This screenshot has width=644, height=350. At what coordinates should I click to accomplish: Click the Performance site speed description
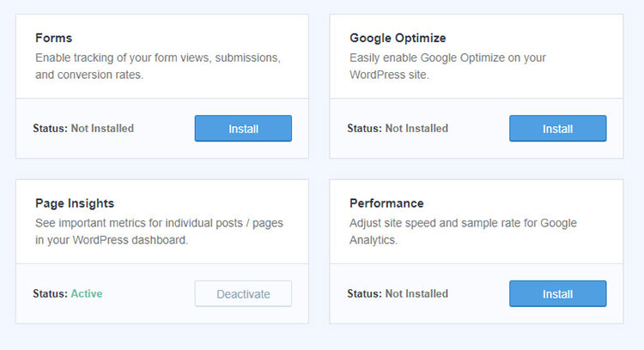click(463, 232)
